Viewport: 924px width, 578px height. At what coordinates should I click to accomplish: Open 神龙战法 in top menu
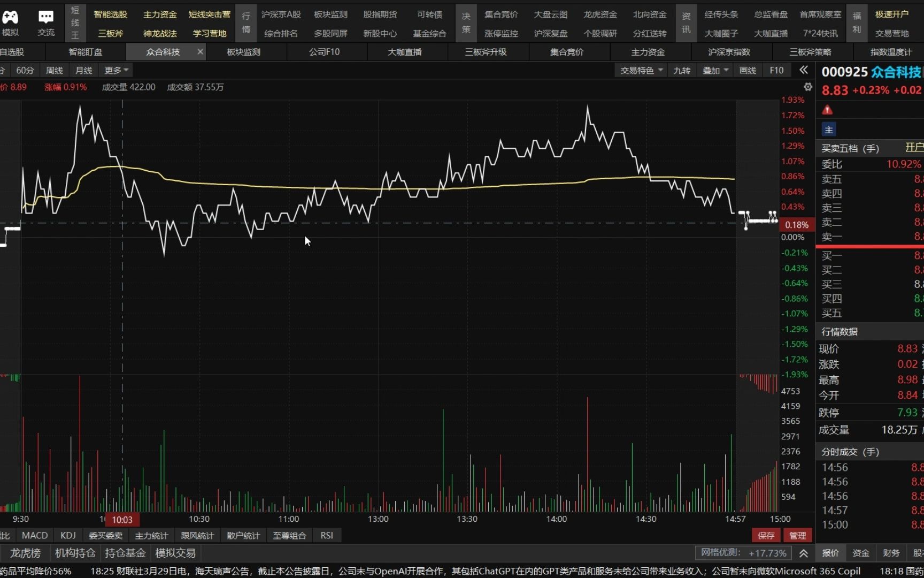160,33
